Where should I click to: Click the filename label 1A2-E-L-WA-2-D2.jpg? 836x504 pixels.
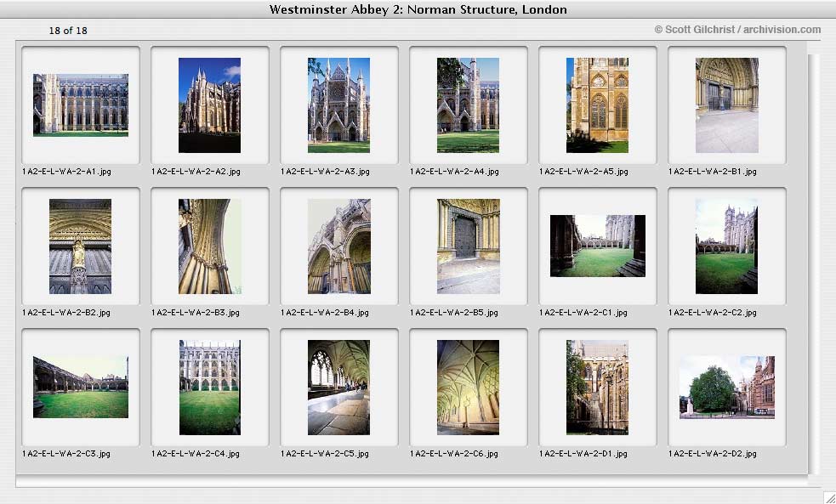[713, 454]
